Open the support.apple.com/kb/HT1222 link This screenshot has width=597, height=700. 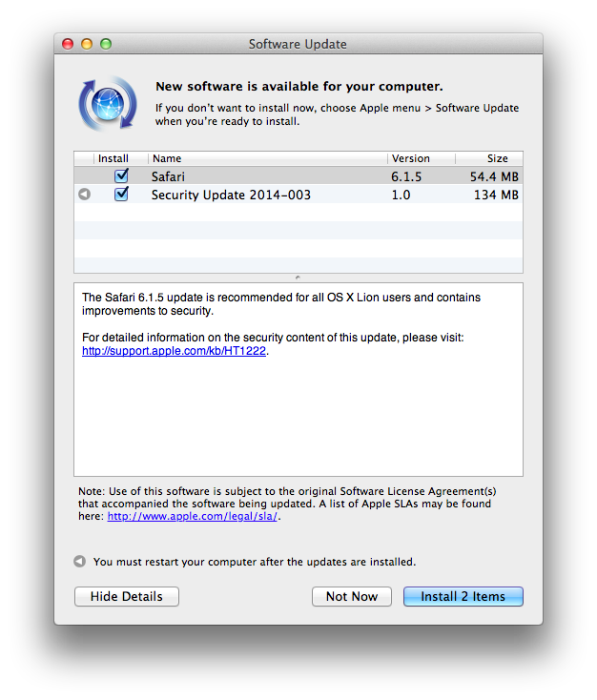point(175,351)
